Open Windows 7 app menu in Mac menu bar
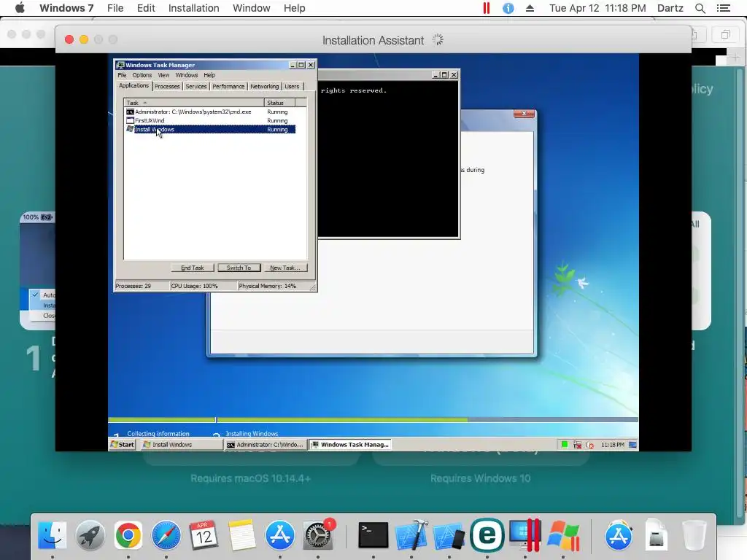Viewport: 747px width, 560px height. click(66, 8)
